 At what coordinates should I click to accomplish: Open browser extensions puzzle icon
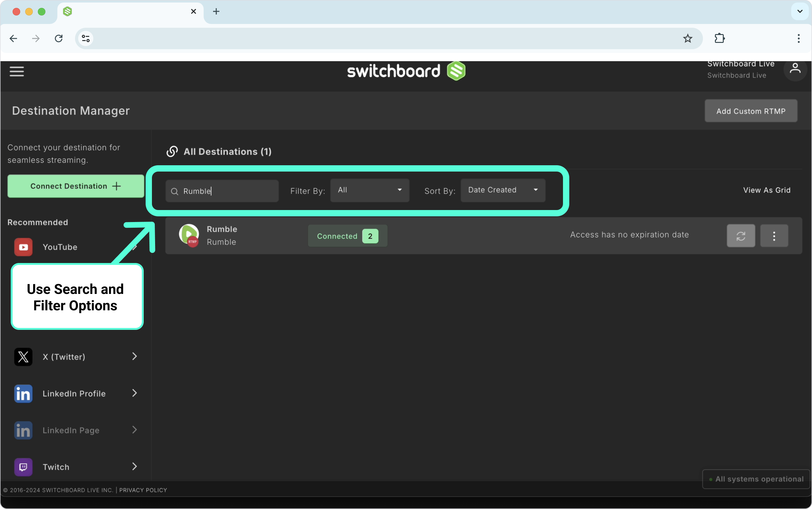(720, 38)
